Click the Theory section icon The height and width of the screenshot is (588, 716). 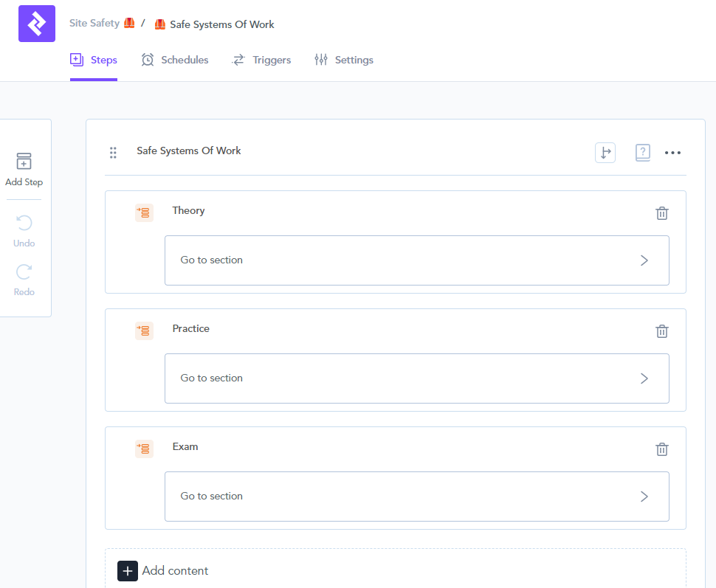click(145, 213)
